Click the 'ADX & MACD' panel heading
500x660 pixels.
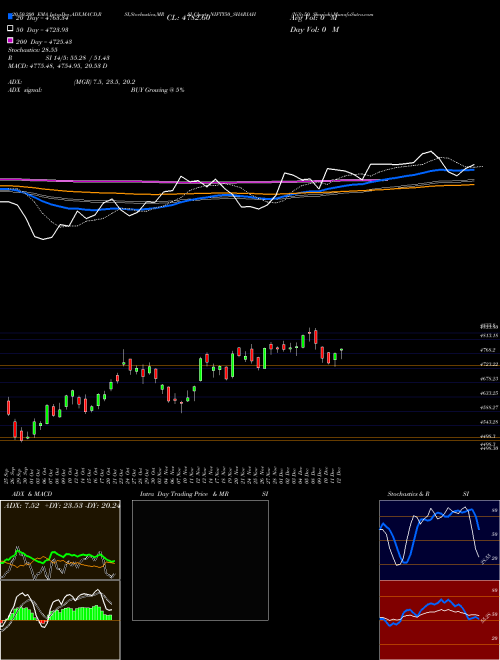32,494
